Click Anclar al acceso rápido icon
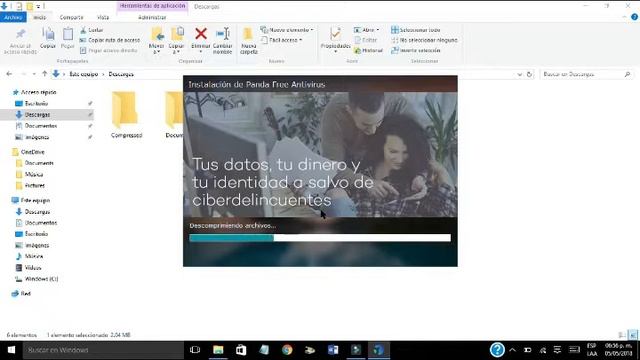640x360 pixels. coord(20,34)
